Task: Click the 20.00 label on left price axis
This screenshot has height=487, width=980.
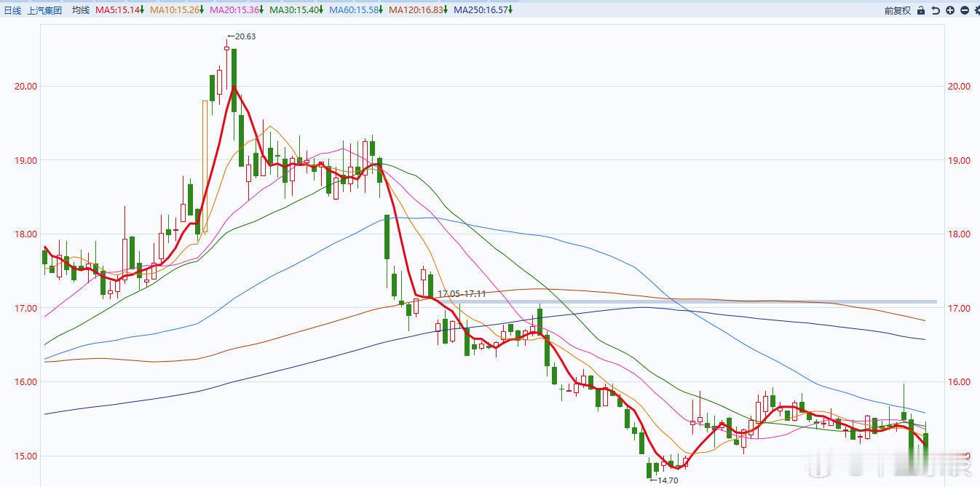Action: (x=25, y=86)
